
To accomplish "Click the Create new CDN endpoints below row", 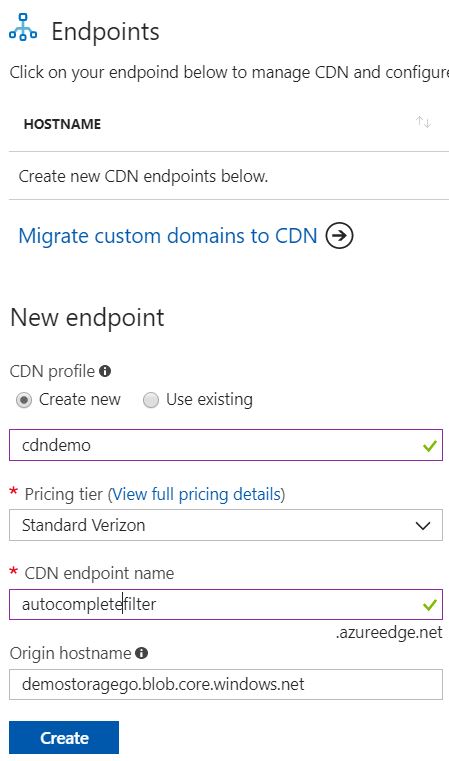I will tap(229, 176).
